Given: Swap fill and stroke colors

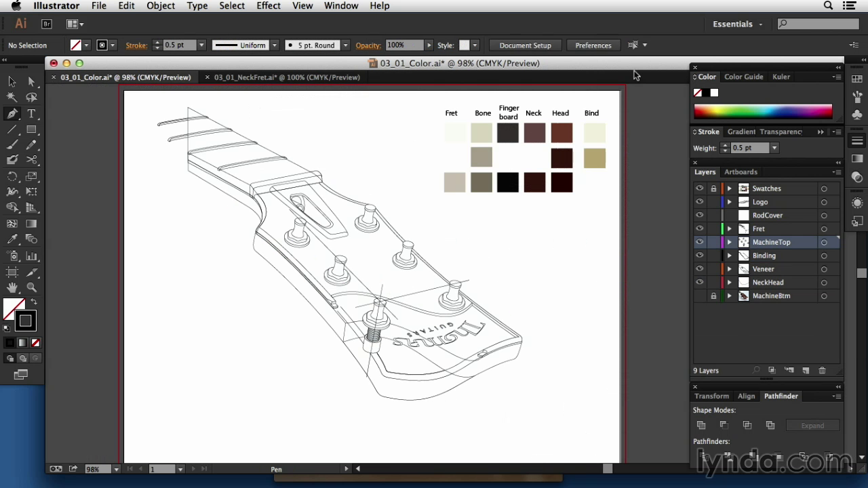Looking at the screenshot, I should [x=34, y=302].
